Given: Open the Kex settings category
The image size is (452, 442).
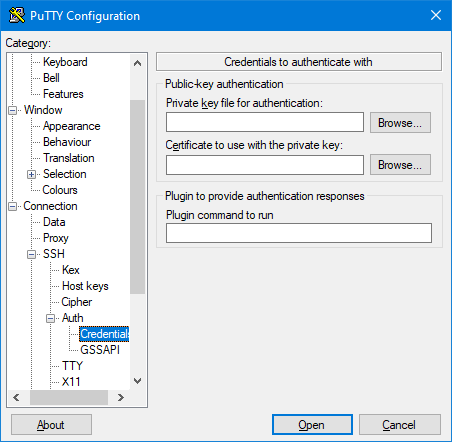Looking at the screenshot, I should point(71,270).
